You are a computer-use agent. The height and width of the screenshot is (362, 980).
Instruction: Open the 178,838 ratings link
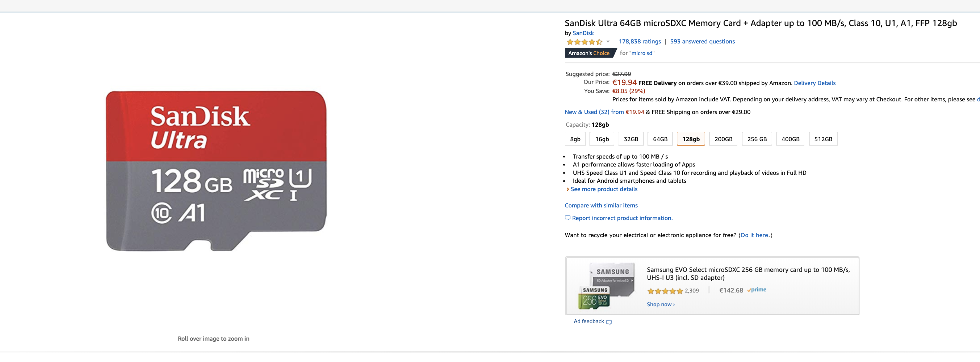pyautogui.click(x=639, y=41)
